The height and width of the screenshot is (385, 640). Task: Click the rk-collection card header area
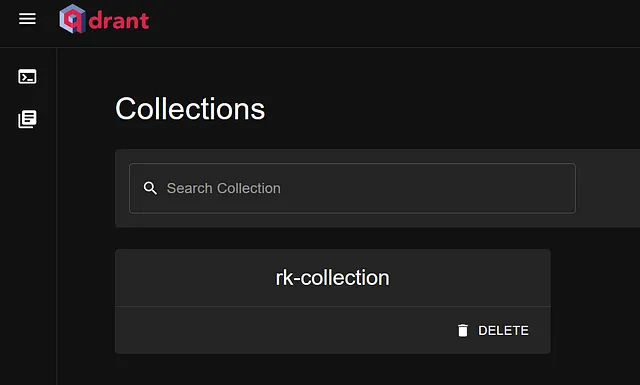[333, 278]
